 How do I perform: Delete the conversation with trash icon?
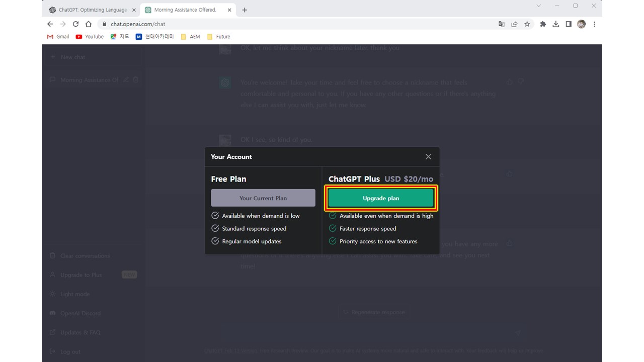[136, 80]
